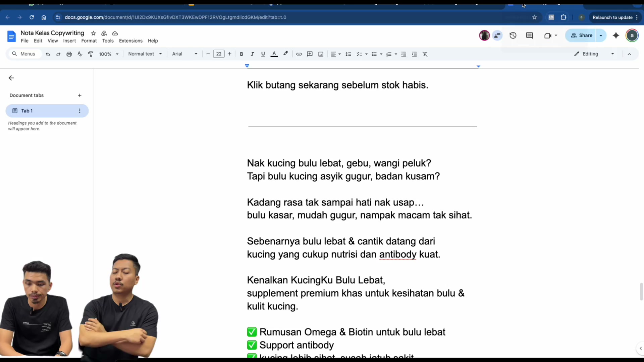The height and width of the screenshot is (362, 644).
Task: Open line and paragraph spacing options
Action: point(348,54)
